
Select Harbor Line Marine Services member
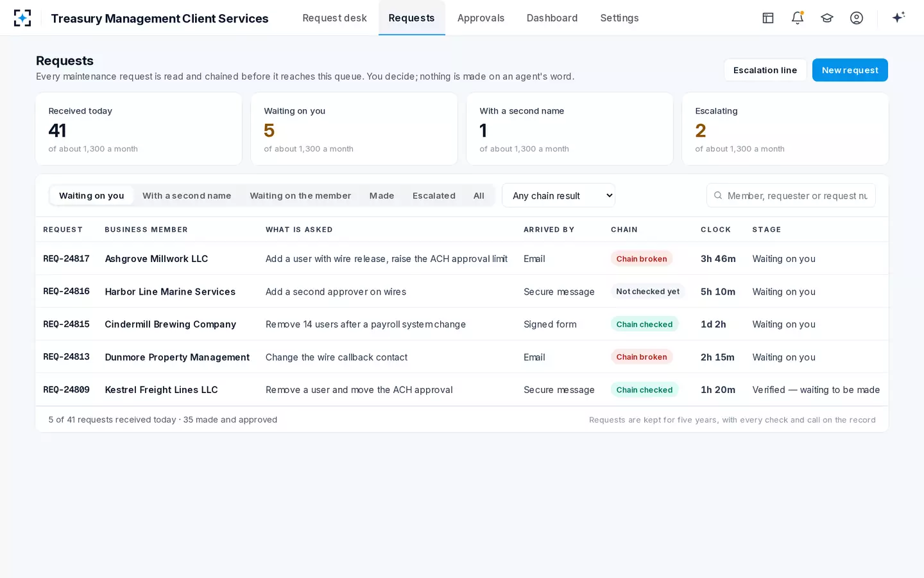click(170, 292)
